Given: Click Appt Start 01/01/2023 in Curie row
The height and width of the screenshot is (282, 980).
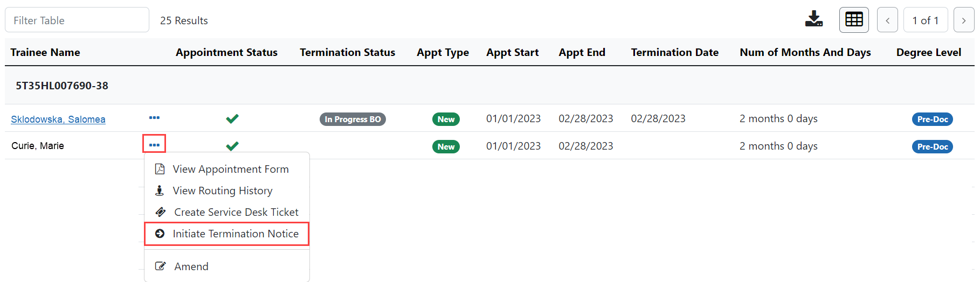Looking at the screenshot, I should click(513, 146).
